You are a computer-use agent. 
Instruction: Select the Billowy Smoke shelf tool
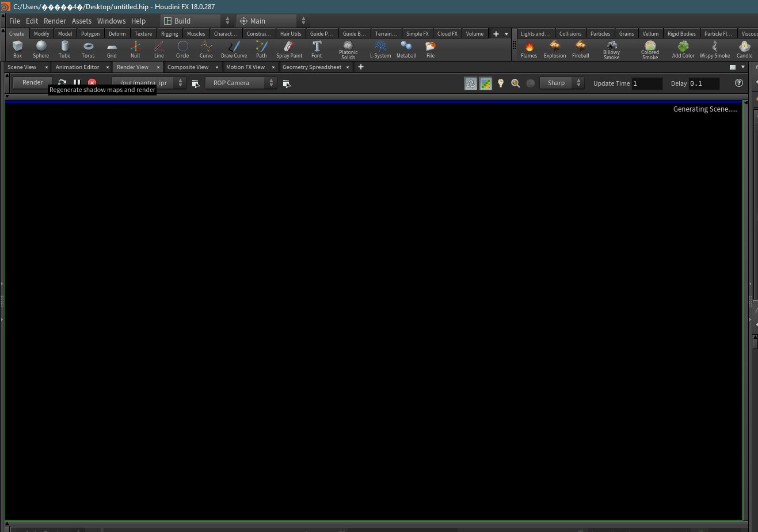click(611, 49)
